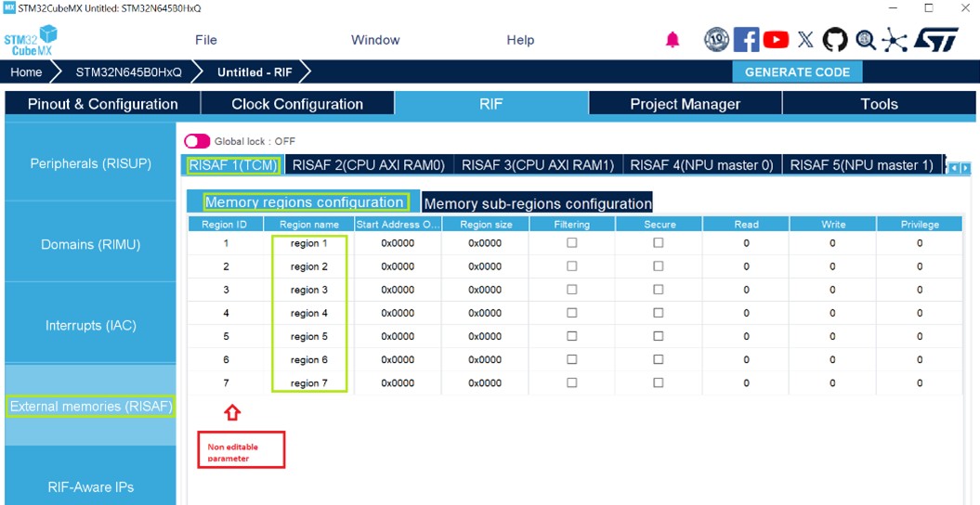Image resolution: width=980 pixels, height=505 pixels.
Task: Tick Secure box in region 5 row
Action: tap(659, 336)
